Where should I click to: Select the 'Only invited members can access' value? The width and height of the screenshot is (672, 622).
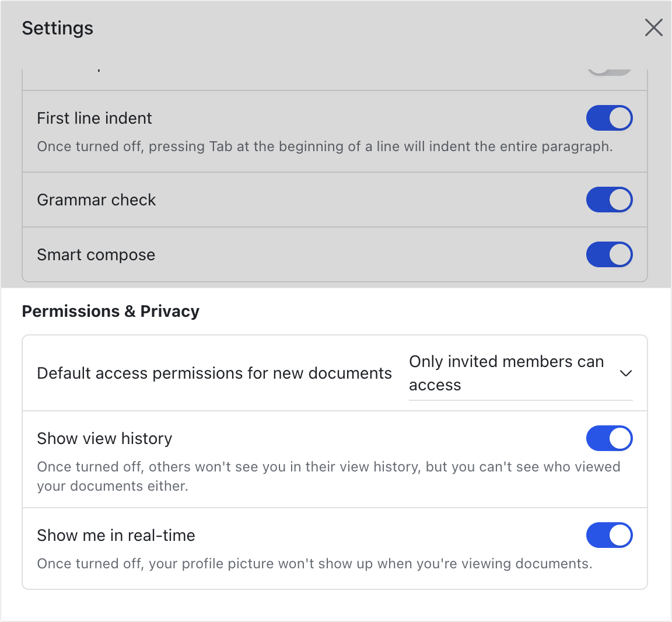[506, 373]
